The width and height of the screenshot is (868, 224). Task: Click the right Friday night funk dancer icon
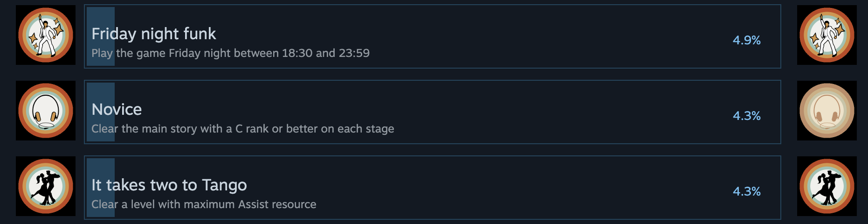click(827, 35)
